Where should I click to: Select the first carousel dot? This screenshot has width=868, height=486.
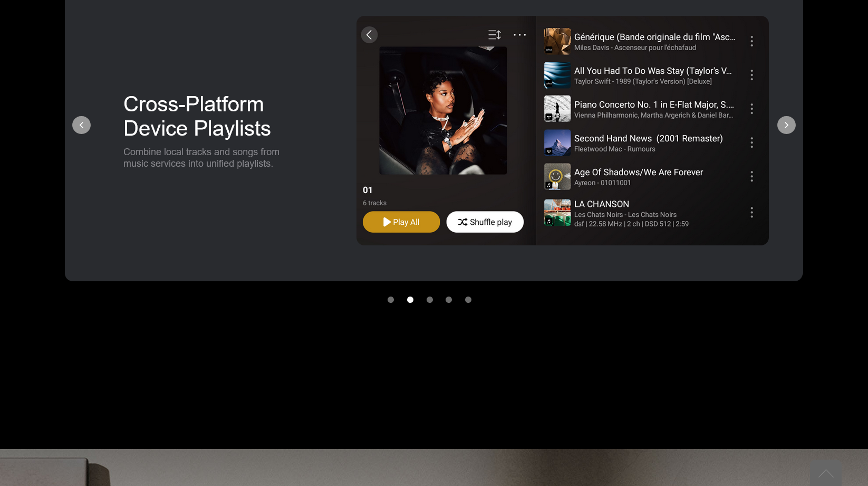click(x=391, y=300)
